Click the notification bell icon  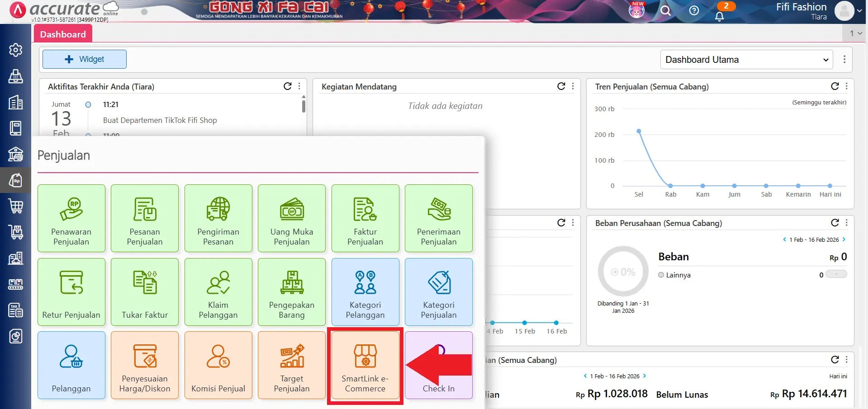click(x=719, y=16)
